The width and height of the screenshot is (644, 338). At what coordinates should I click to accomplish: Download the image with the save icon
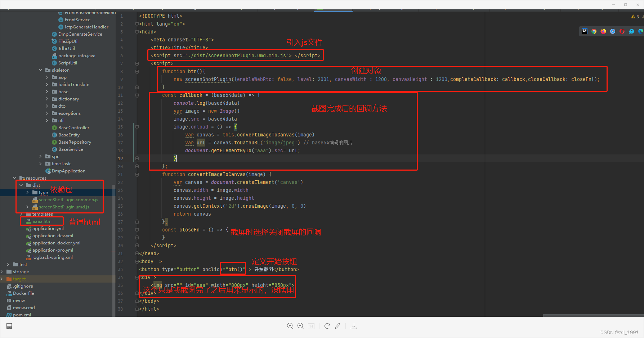[x=354, y=326]
